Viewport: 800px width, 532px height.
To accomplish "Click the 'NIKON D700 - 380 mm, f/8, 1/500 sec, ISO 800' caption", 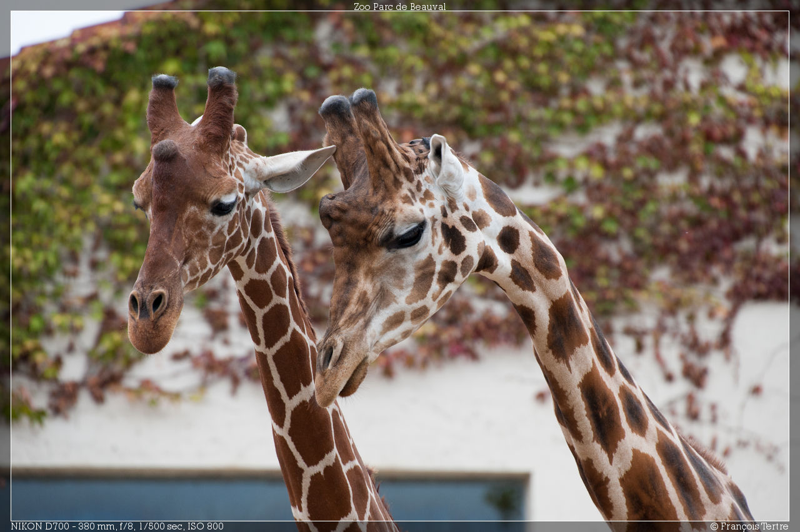I will click(117, 526).
